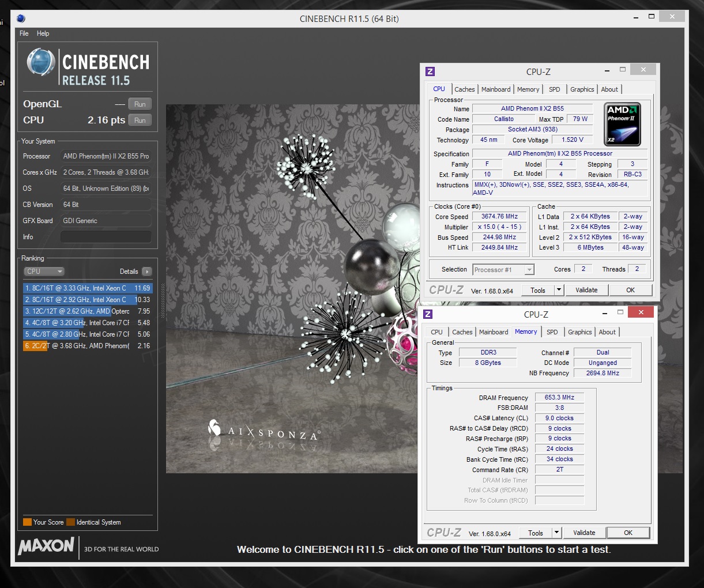This screenshot has width=704, height=588.
Task: Switch to SPD tab in upper CPU-Z window
Action: 555,89
